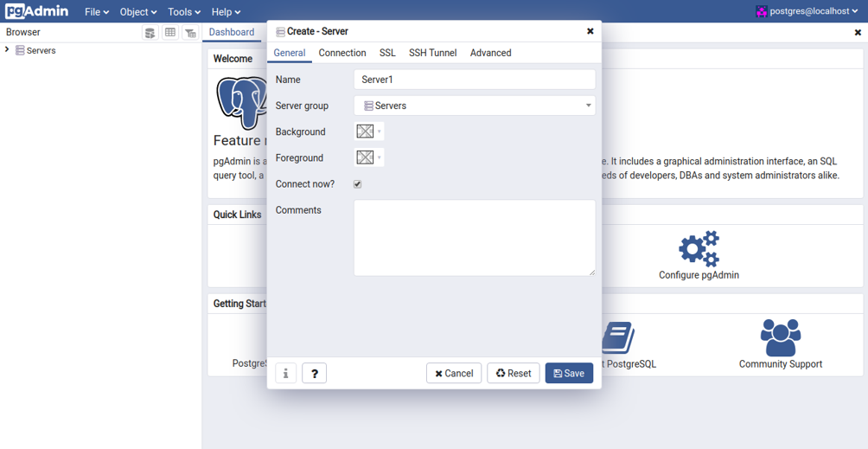Click the Community Support link

pyautogui.click(x=781, y=364)
